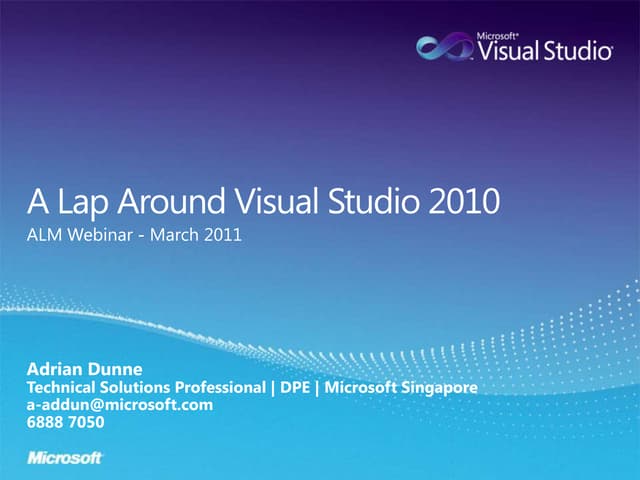
Task: Select the "DPE" text in job line
Action: tap(293, 388)
